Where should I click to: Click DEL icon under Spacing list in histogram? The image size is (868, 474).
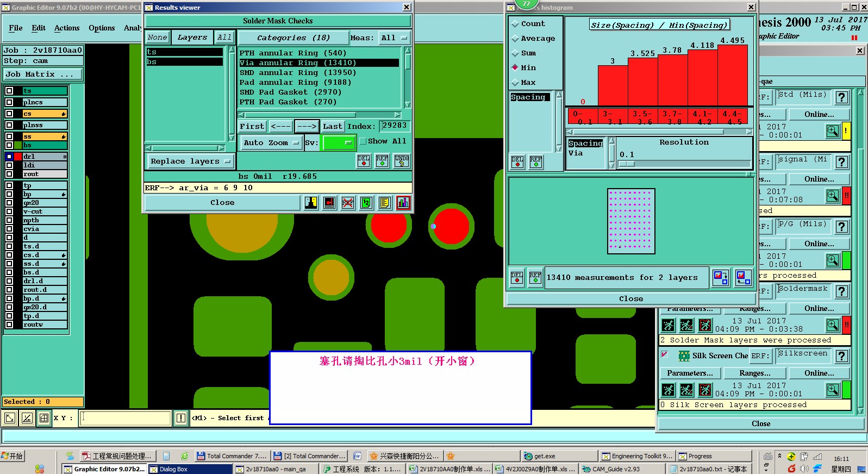click(x=517, y=162)
